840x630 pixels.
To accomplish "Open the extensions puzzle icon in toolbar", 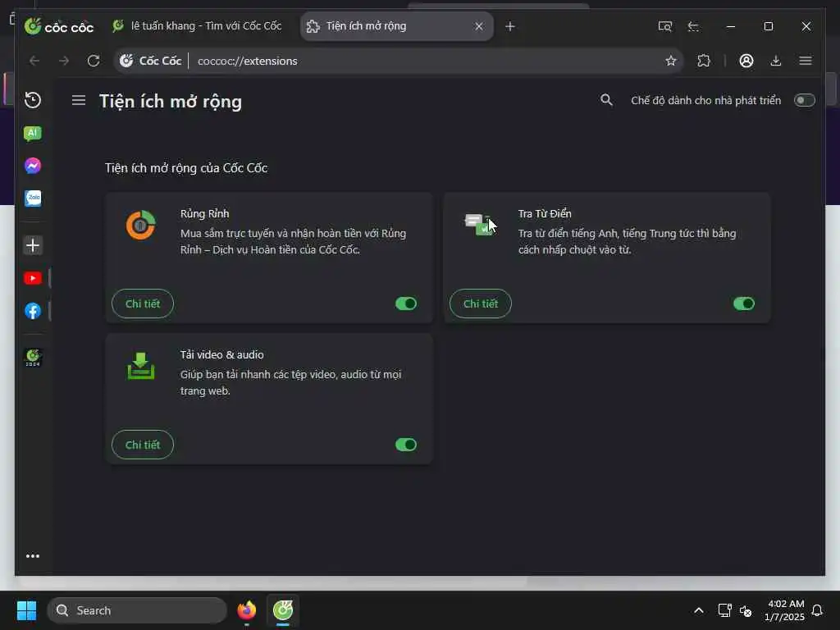I will [704, 61].
